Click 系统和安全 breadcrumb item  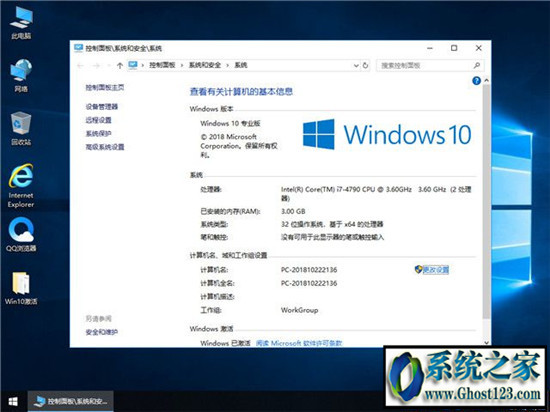point(205,65)
